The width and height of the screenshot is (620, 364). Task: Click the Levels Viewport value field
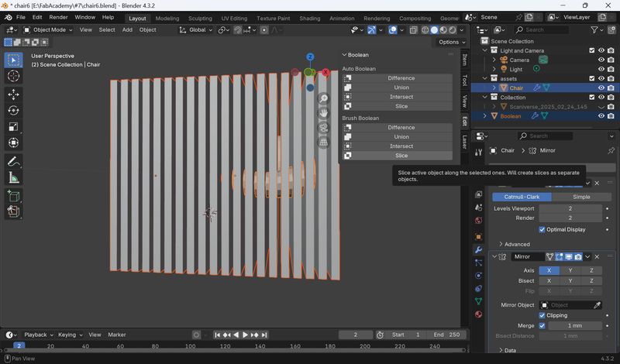coord(570,208)
